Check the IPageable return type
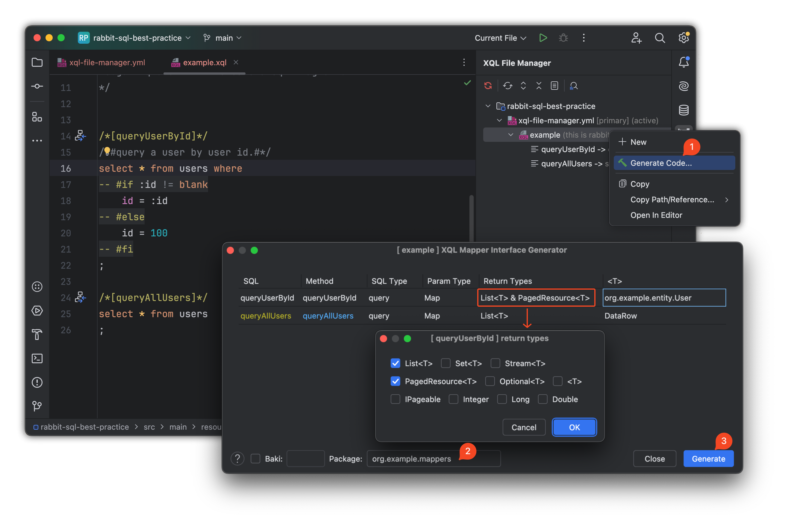 point(395,399)
